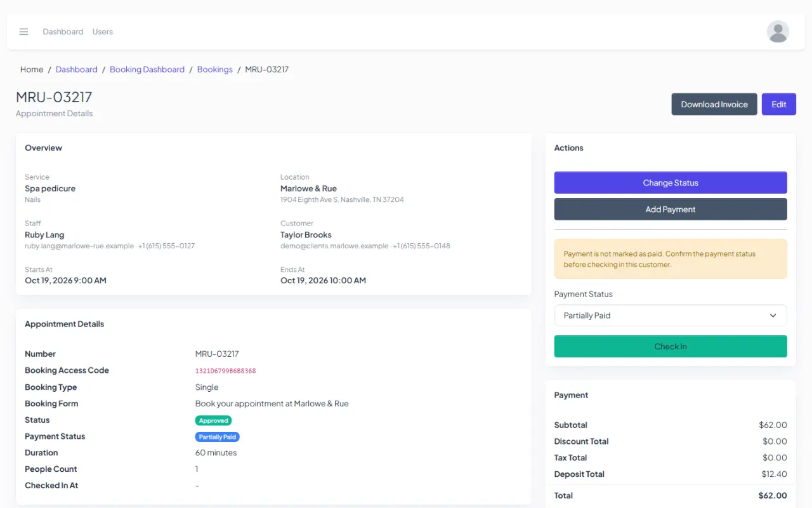812x508 pixels.
Task: Click the Subtotal amount $62.00
Action: click(x=773, y=425)
